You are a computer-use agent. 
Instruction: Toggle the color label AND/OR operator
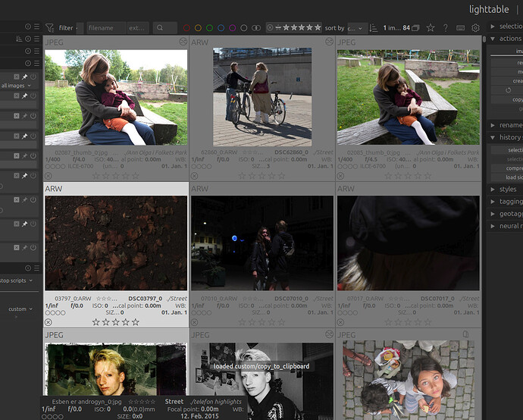(x=256, y=28)
